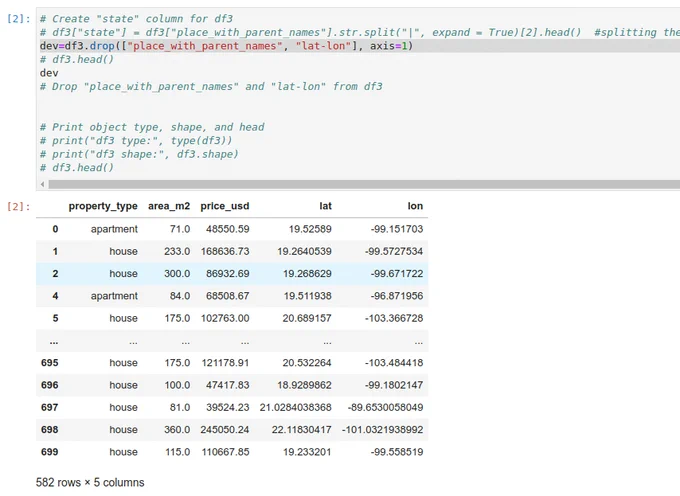Click the price value 245050.24
Viewport: 680px width, 496px height.
(225, 430)
